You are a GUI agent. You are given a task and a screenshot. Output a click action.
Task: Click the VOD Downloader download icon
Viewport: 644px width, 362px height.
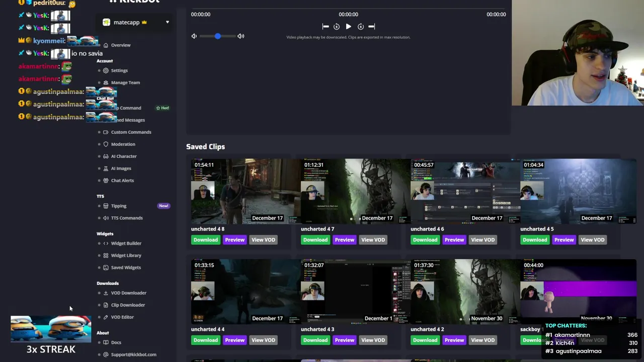[x=106, y=293]
